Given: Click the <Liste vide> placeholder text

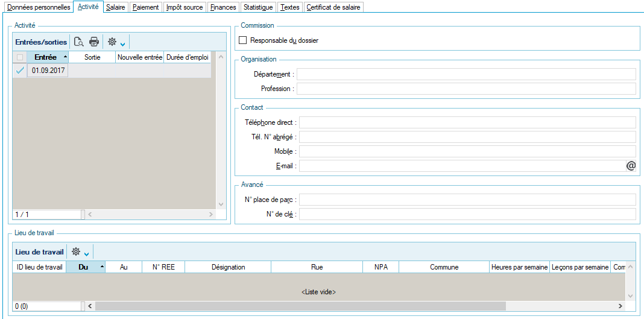Looking at the screenshot, I should coord(319,292).
